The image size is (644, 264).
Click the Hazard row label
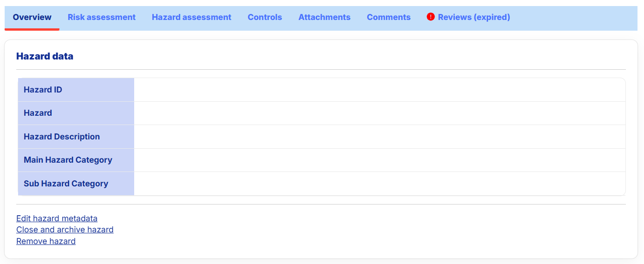pos(38,113)
